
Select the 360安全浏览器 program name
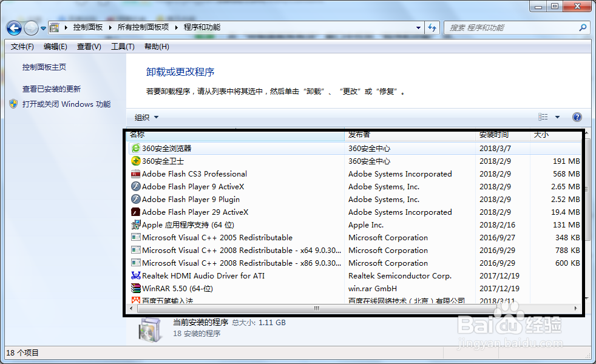click(x=167, y=148)
